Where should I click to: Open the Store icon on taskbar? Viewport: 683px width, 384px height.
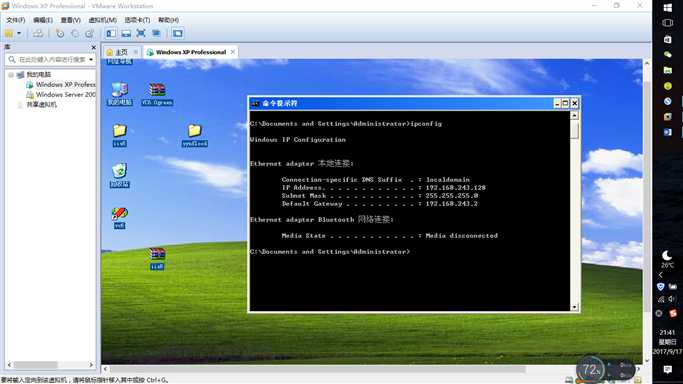tap(667, 39)
